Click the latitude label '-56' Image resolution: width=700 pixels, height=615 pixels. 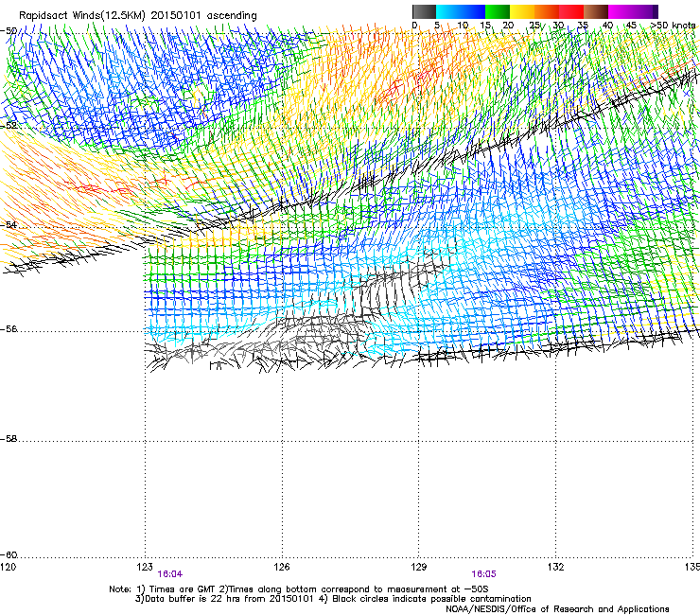coord(9,329)
